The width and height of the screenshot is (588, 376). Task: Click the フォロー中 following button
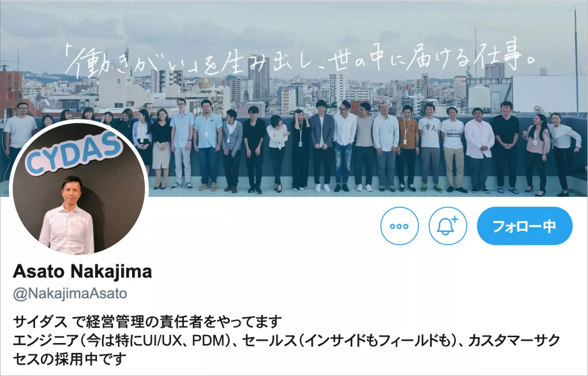pos(525,226)
